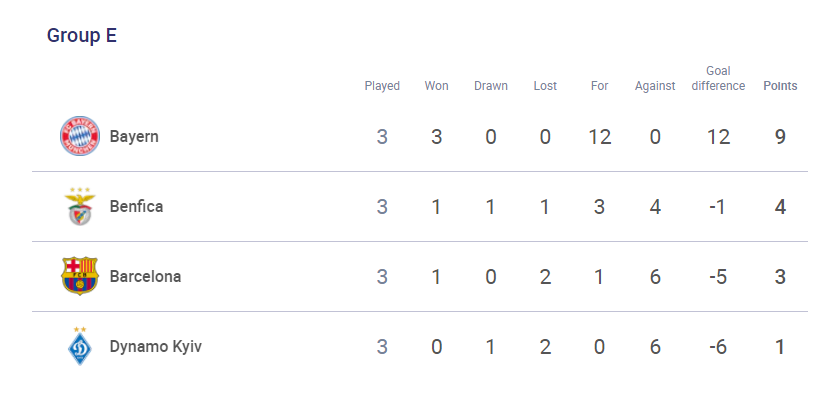The image size is (838, 409).
Task: Open the Bayern team name link
Action: pyautogui.click(x=134, y=137)
